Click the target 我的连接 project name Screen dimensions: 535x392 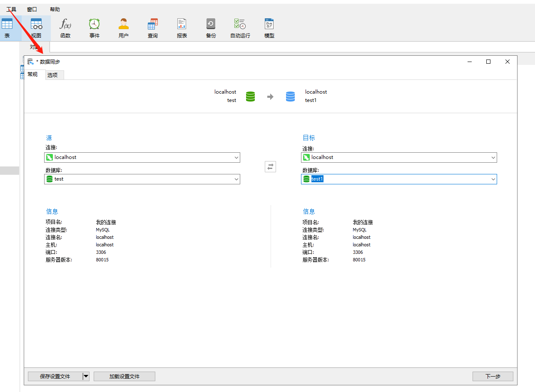pyautogui.click(x=363, y=222)
